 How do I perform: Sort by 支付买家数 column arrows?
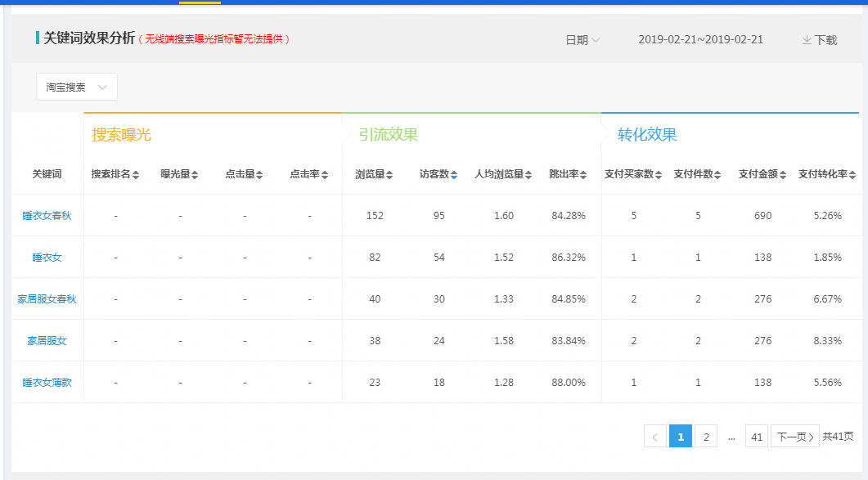(659, 174)
